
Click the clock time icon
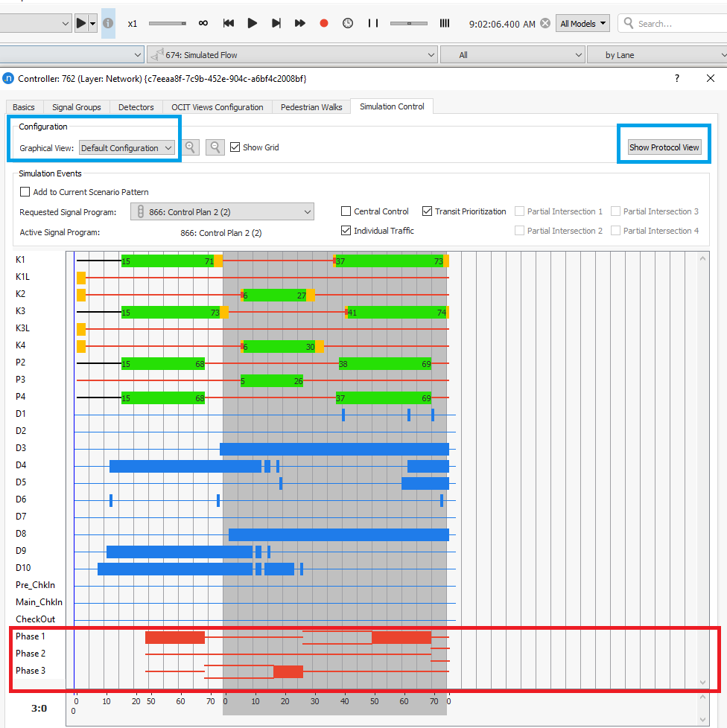pos(348,24)
